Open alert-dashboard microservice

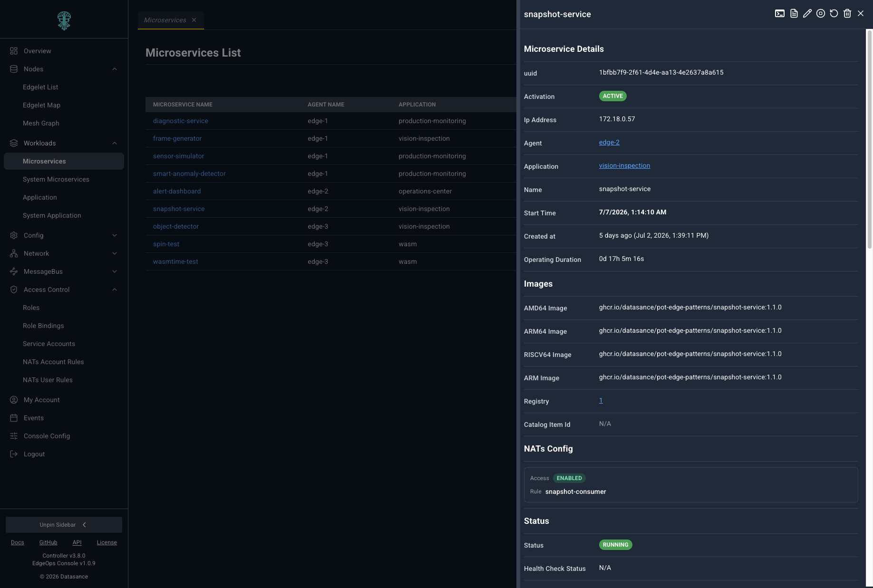click(x=177, y=191)
